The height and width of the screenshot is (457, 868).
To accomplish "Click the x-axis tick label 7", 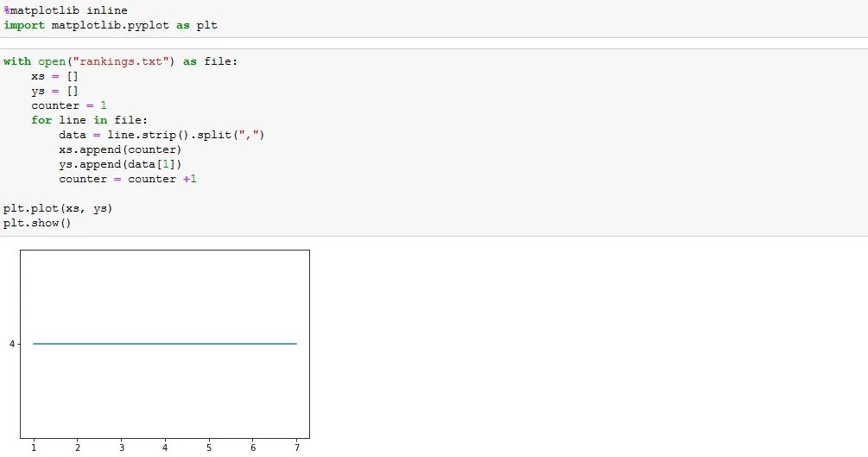I will (297, 447).
